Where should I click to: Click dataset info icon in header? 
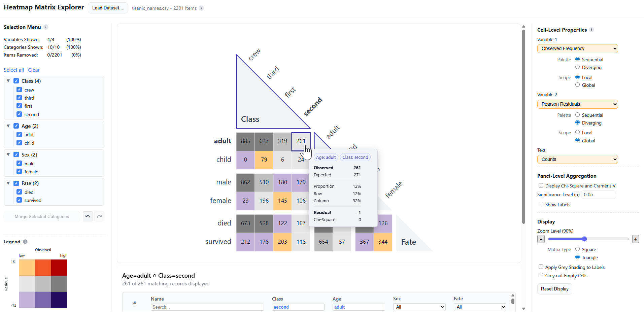201,8
